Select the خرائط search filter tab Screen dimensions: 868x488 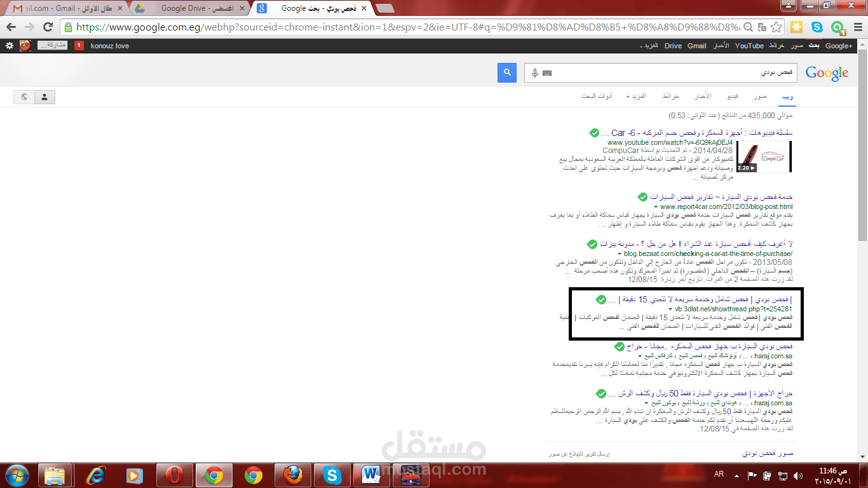pos(671,96)
